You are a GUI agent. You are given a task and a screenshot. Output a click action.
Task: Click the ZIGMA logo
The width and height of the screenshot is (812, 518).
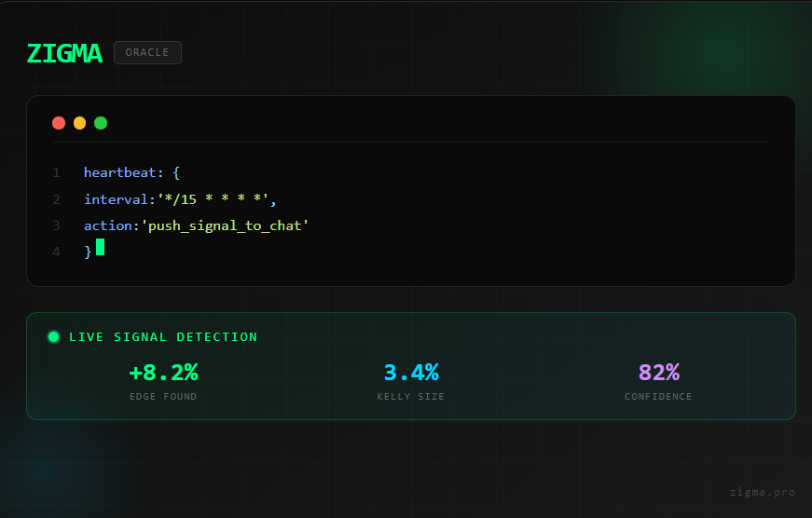coord(64,53)
